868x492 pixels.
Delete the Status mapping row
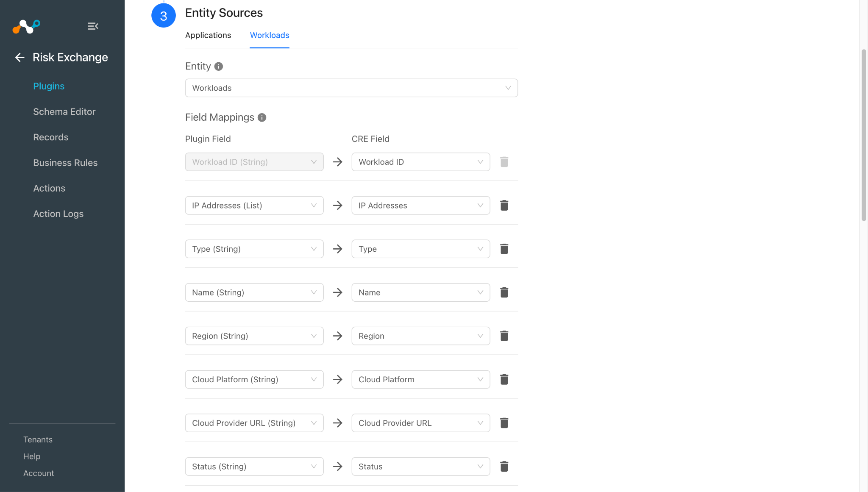tap(504, 467)
